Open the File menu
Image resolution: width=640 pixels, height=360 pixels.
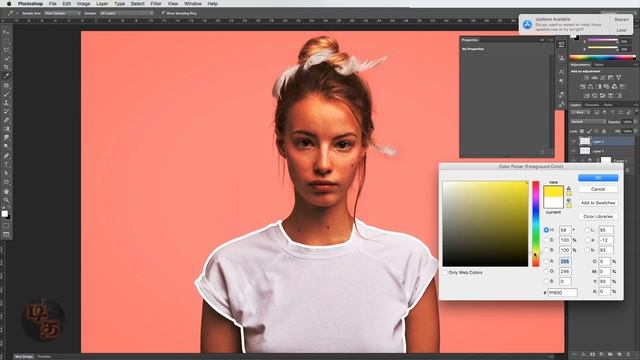point(53,4)
